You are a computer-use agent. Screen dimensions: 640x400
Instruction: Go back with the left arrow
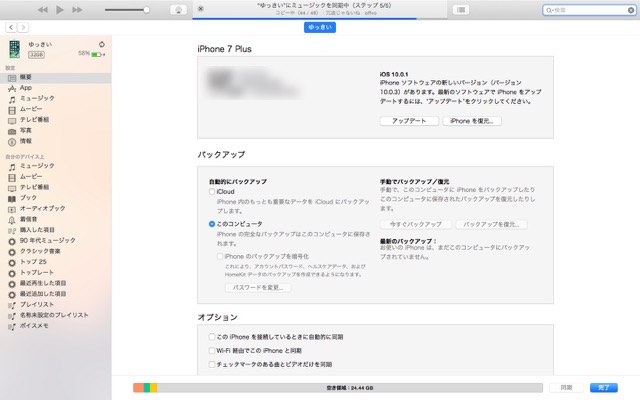11,27
